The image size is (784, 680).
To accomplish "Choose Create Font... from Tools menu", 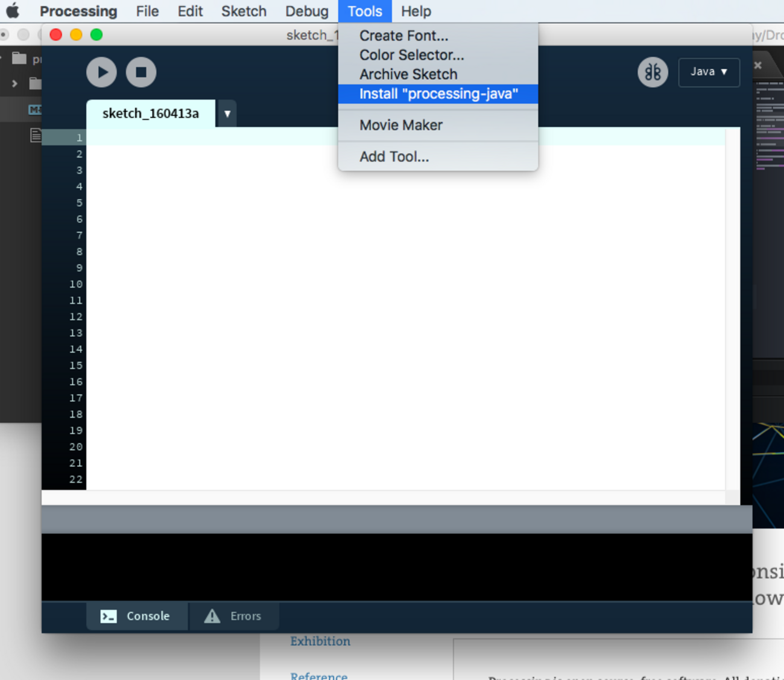I will (438, 36).
